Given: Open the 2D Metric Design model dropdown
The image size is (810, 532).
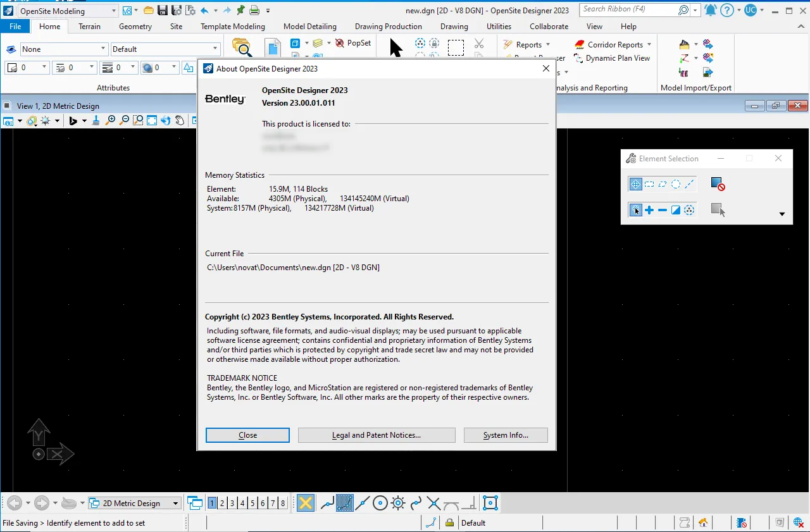Looking at the screenshot, I should click(x=176, y=504).
